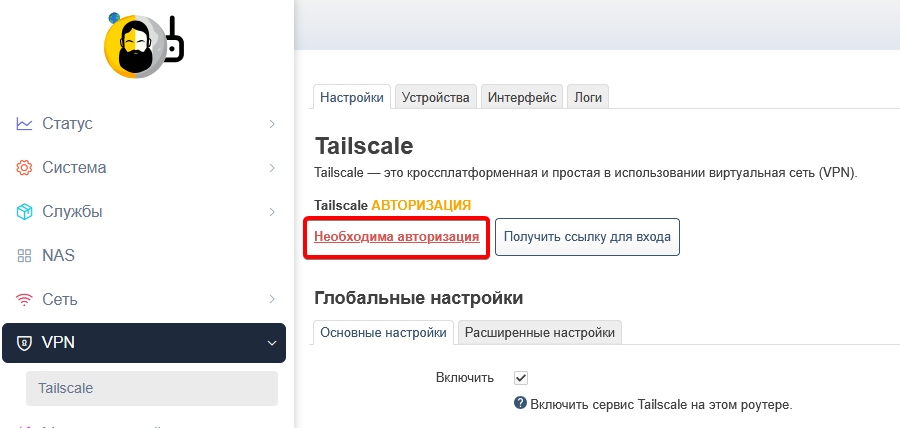Open the Сеть sidebar section
This screenshot has height=428, width=900.
(x=144, y=299)
